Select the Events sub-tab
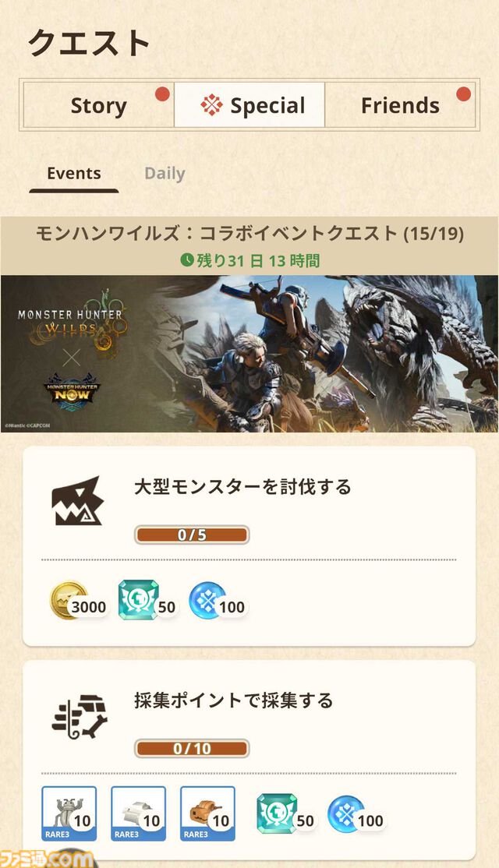499x868 pixels. tap(73, 173)
